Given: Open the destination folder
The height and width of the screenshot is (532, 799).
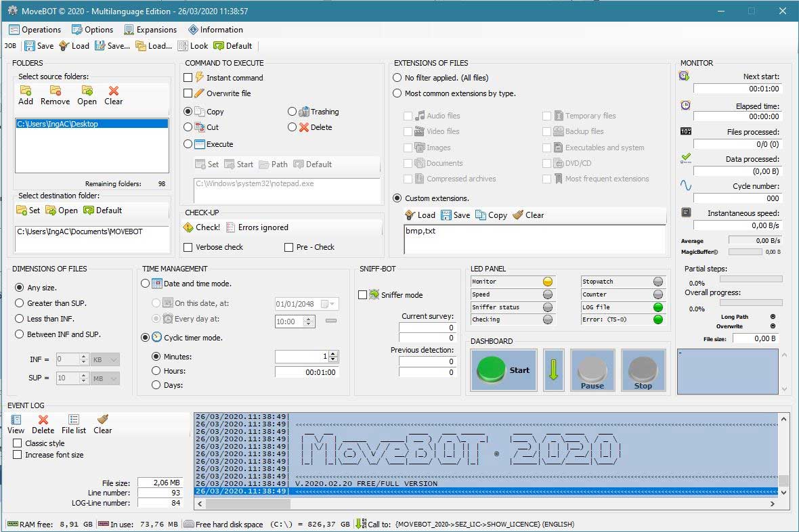Looking at the screenshot, I should [x=62, y=210].
